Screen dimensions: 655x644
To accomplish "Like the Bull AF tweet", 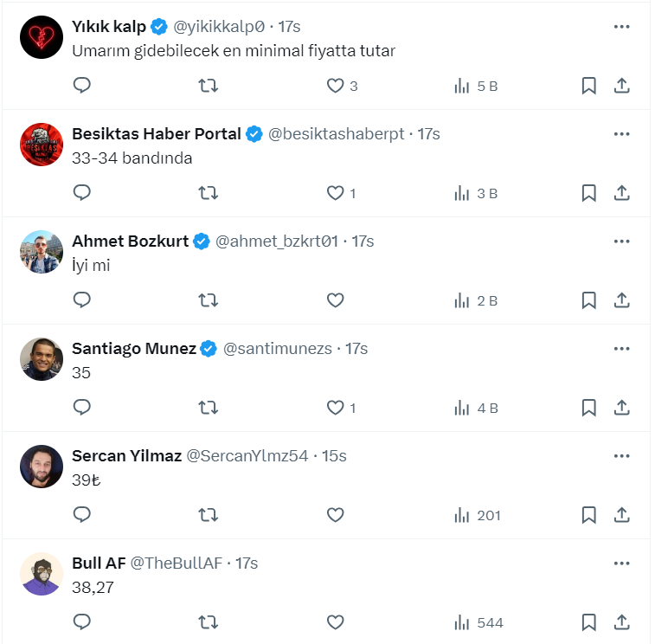I will 336,622.
